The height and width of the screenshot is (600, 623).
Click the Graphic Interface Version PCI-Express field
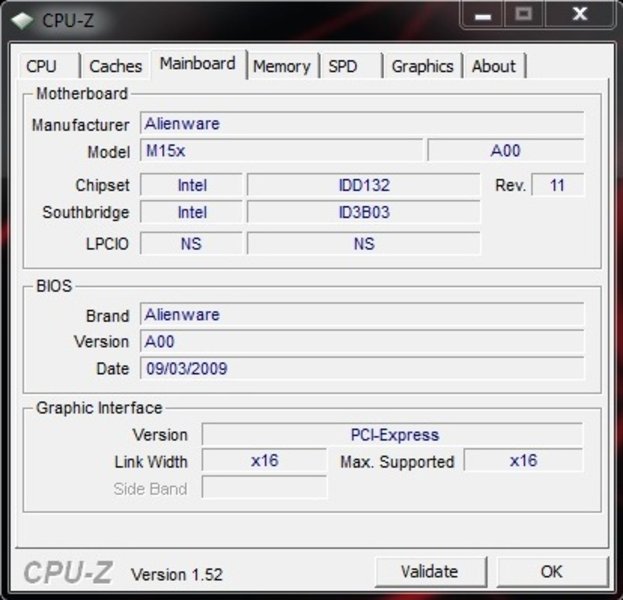[393, 435]
